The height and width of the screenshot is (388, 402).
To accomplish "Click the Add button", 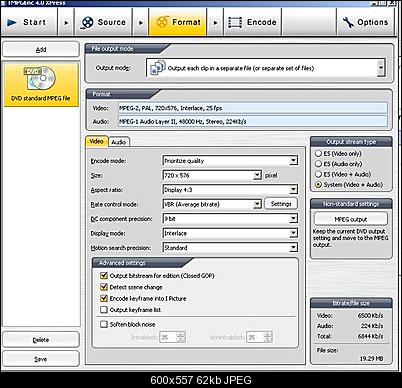I will (x=41, y=50).
